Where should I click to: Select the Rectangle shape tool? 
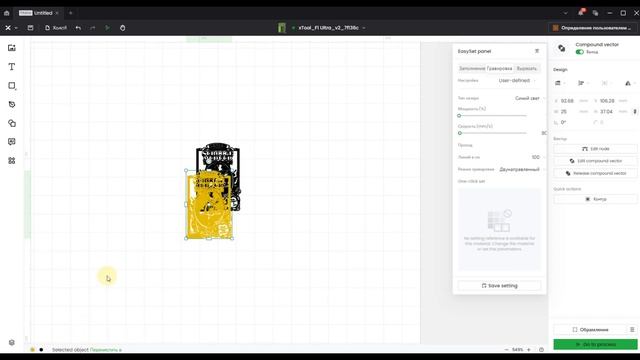point(12,86)
